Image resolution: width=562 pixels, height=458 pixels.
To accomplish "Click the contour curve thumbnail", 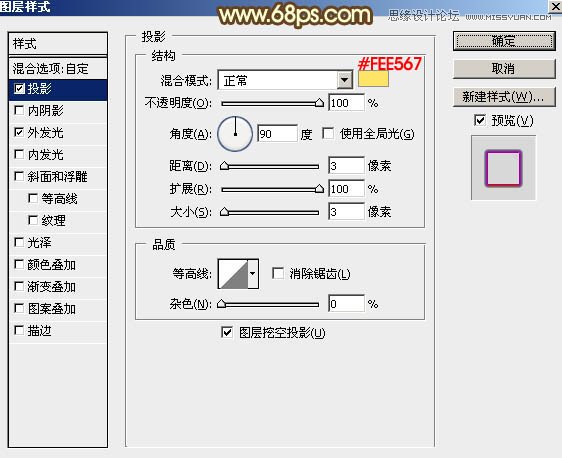I will pos(233,274).
